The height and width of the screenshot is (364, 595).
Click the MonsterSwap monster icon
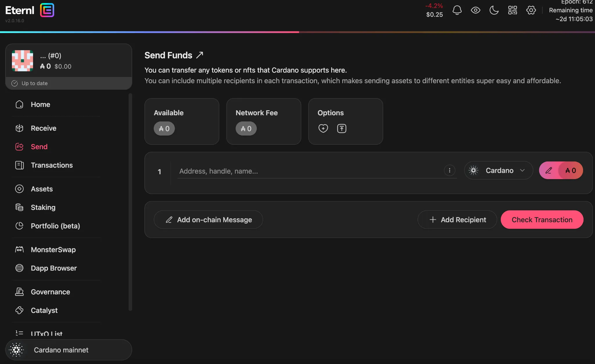[19, 249]
